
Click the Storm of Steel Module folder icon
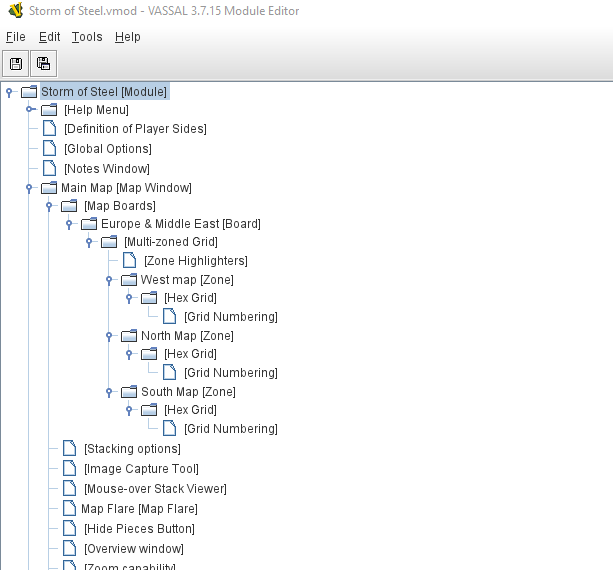(29, 92)
